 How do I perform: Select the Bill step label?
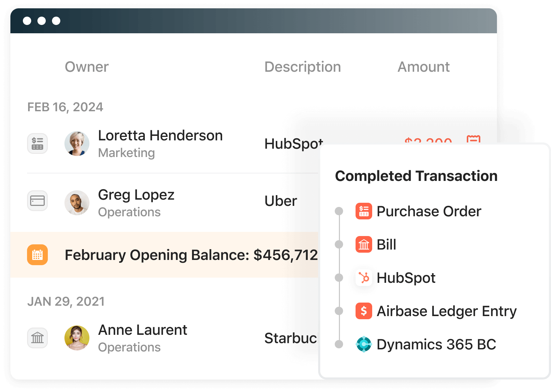tap(386, 245)
